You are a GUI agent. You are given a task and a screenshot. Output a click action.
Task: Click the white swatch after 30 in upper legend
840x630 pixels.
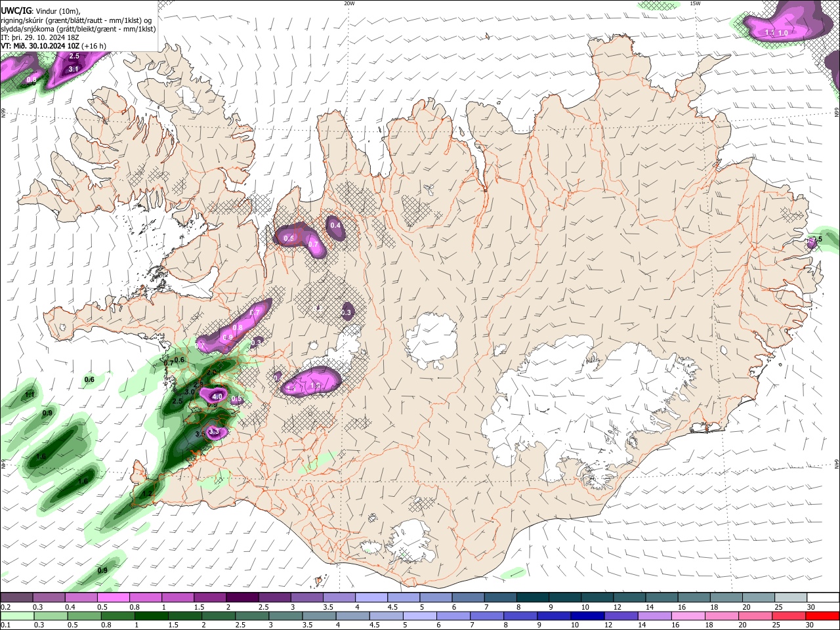(x=823, y=598)
